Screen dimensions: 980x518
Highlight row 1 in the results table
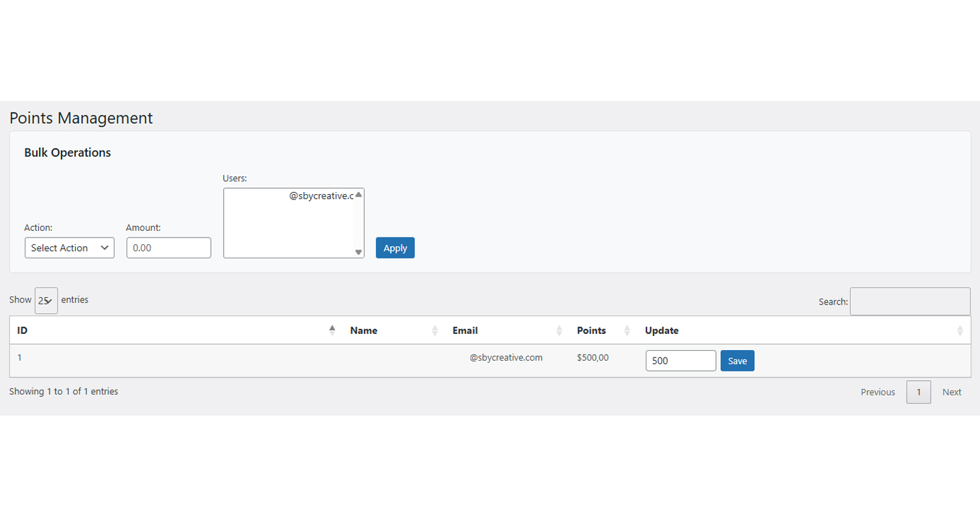click(x=268, y=357)
